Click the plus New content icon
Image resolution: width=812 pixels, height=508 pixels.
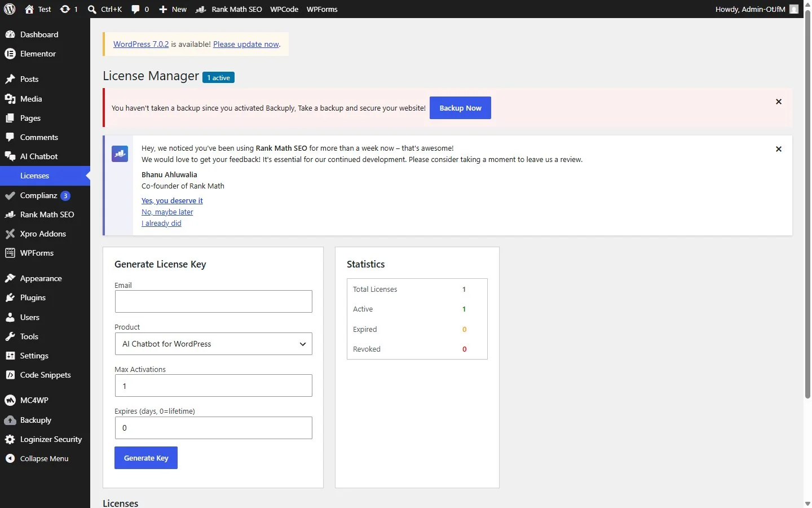(163, 9)
